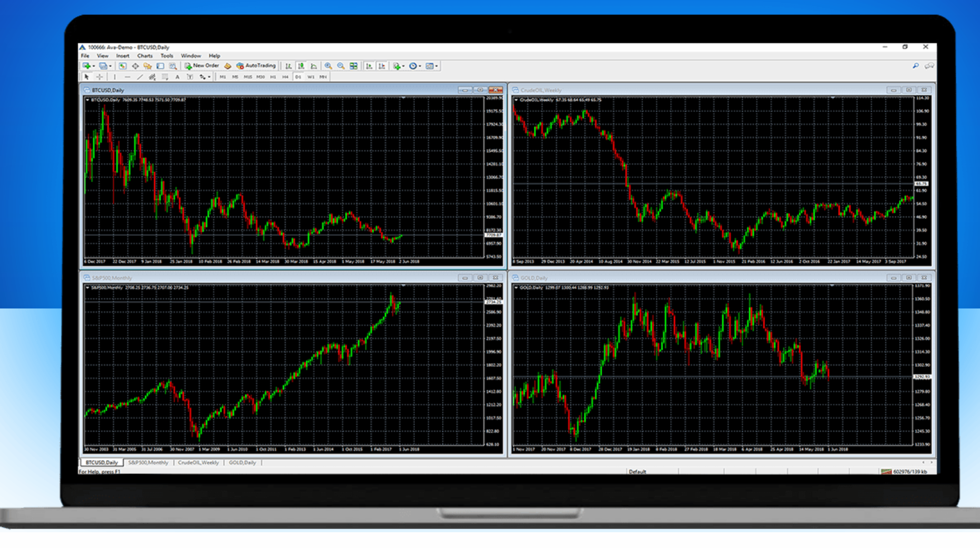Switch to Line Chart display
Screen dimensions: 980x548
coord(314,66)
